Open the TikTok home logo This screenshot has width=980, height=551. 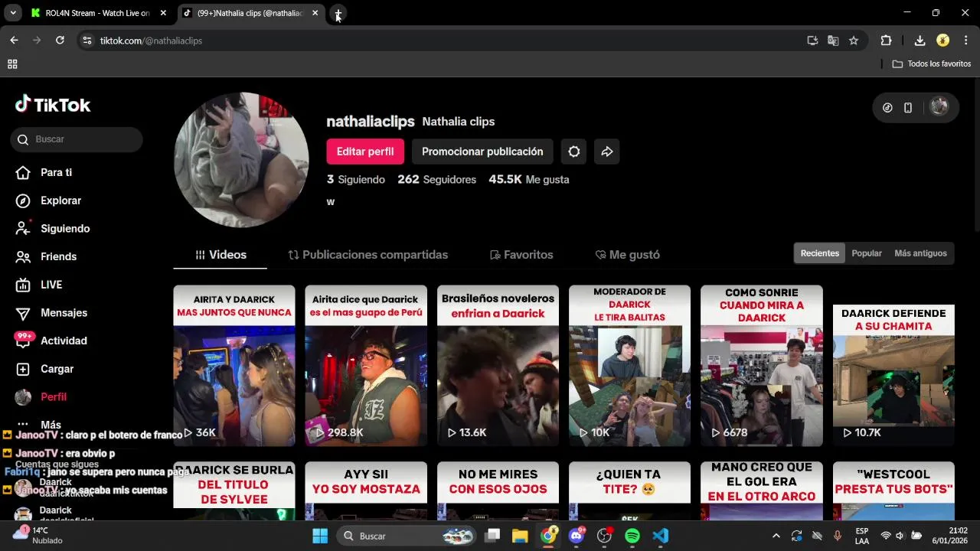point(53,105)
